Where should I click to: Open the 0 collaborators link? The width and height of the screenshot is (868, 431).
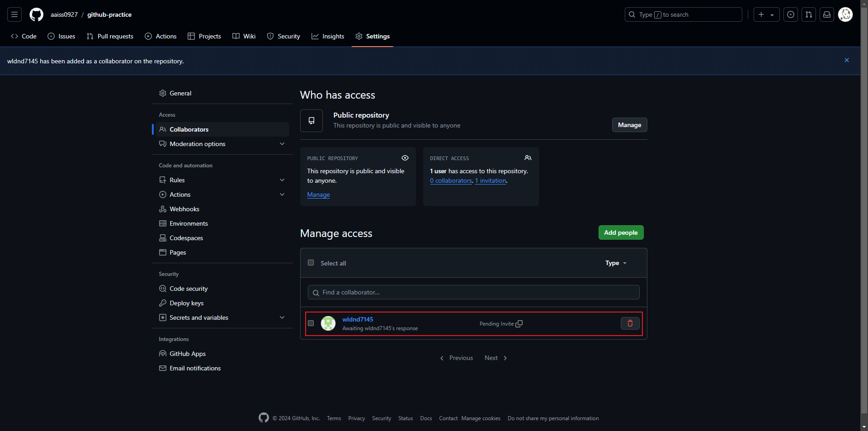point(451,181)
